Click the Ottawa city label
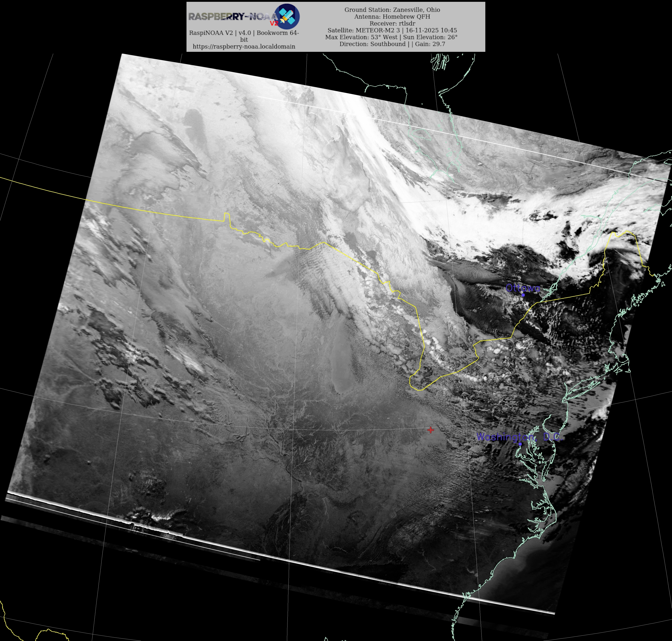Viewport: 672px width, 641px height. pos(523,288)
